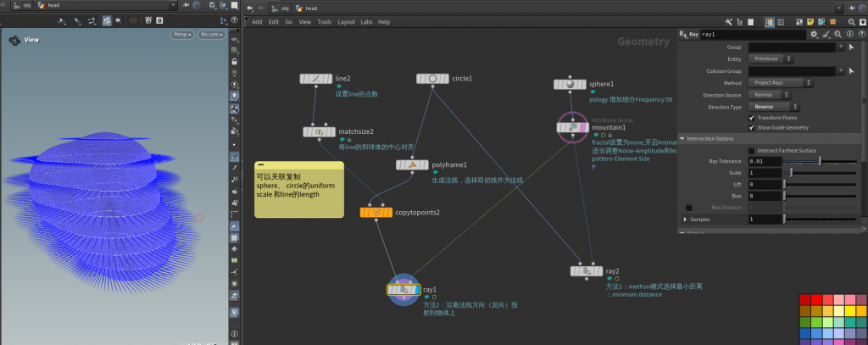Open the Labs menu
The width and height of the screenshot is (868, 345).
pos(366,22)
